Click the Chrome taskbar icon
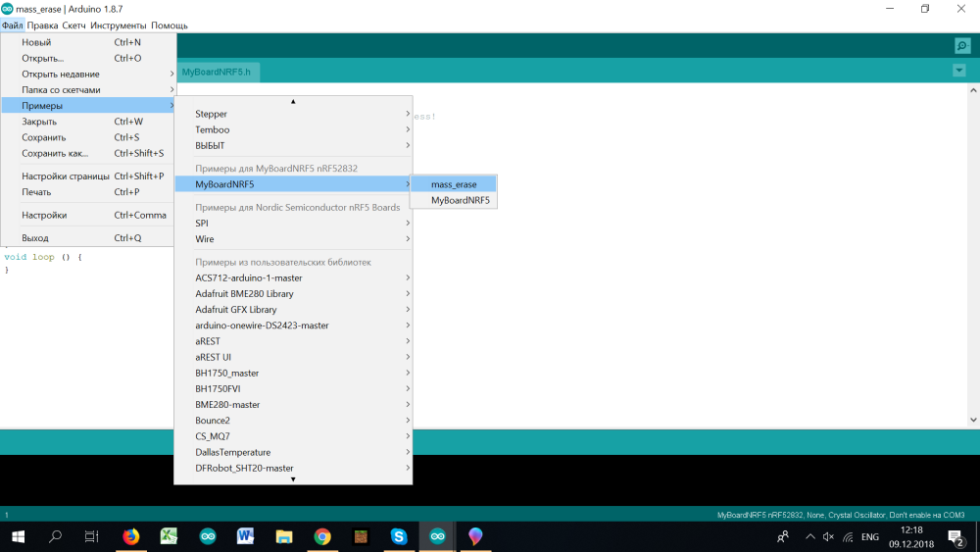980x552 pixels. [322, 536]
